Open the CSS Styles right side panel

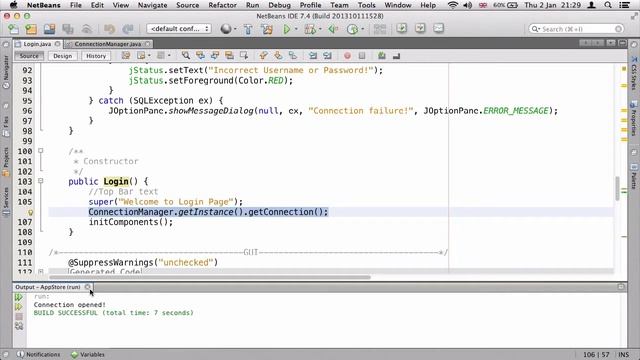point(634,73)
